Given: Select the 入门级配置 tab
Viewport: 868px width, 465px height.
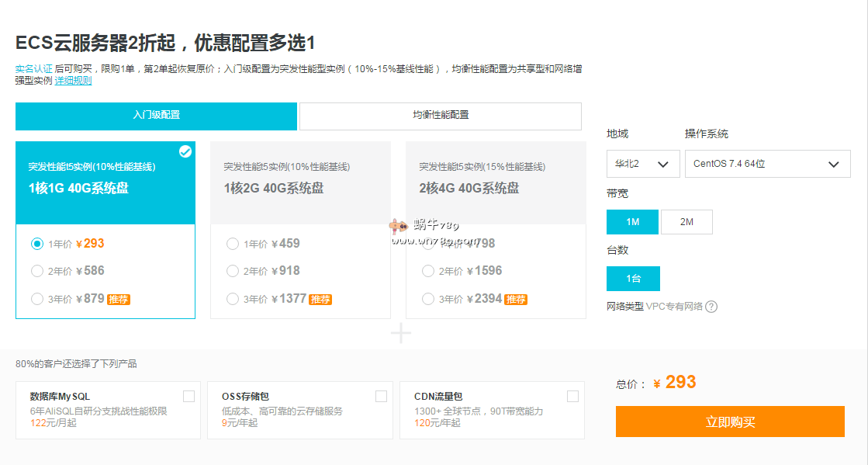Looking at the screenshot, I should tap(156, 116).
